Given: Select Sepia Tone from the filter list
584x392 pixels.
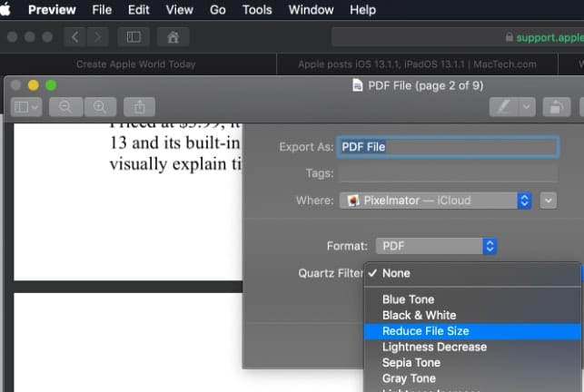Looking at the screenshot, I should click(x=411, y=363).
